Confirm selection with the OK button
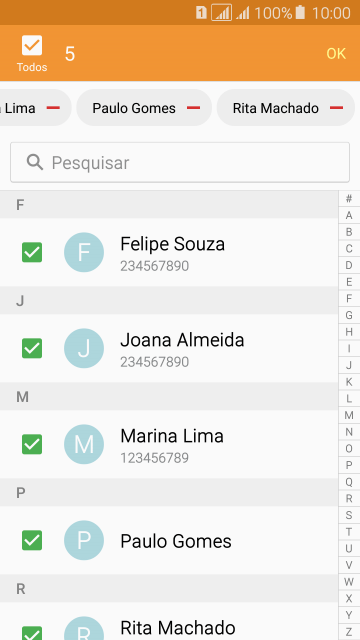360x640 pixels. tap(336, 53)
